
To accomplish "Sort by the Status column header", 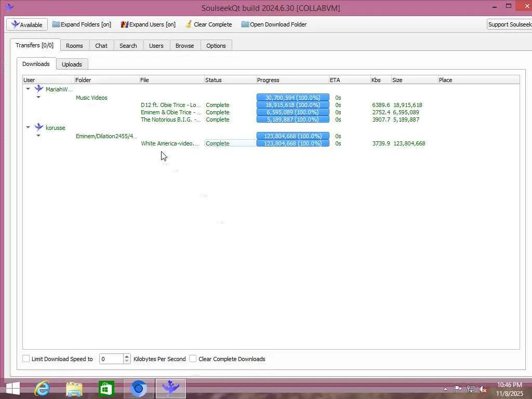I will (230, 79).
